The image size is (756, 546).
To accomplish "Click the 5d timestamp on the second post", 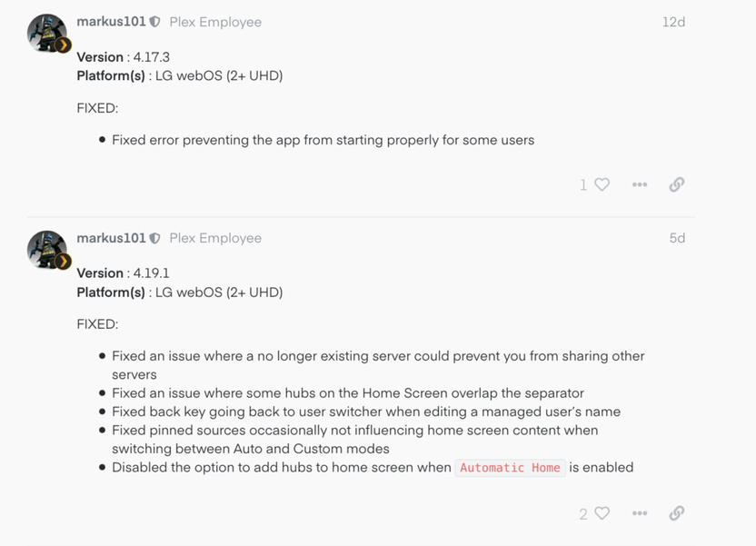I will click(677, 238).
